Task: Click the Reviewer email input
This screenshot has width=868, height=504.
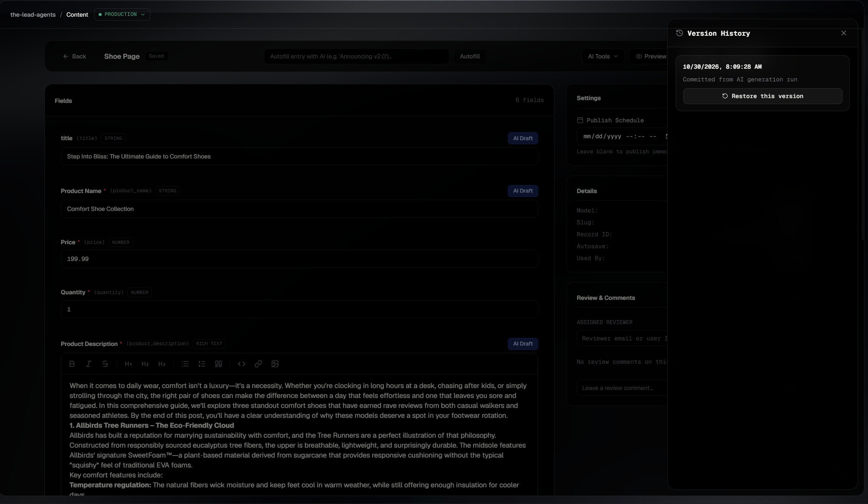Action: click(622, 338)
